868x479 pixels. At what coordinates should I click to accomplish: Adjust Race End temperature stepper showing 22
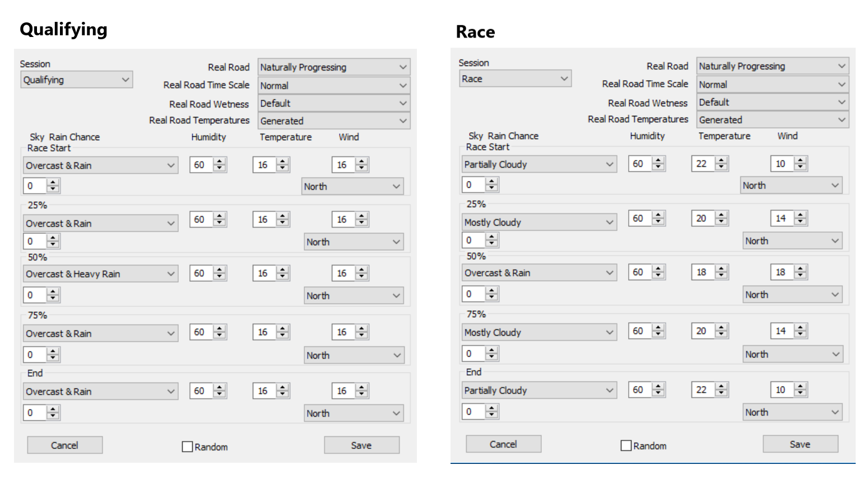click(x=722, y=389)
